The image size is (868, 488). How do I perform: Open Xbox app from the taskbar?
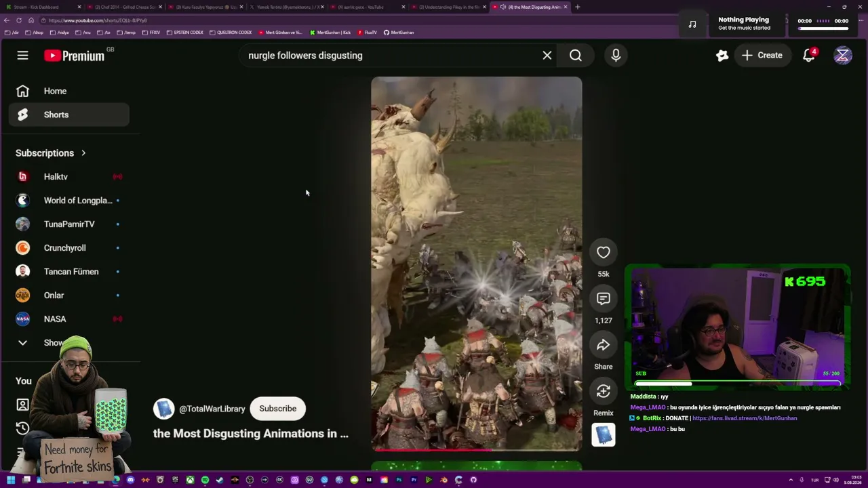tap(190, 480)
